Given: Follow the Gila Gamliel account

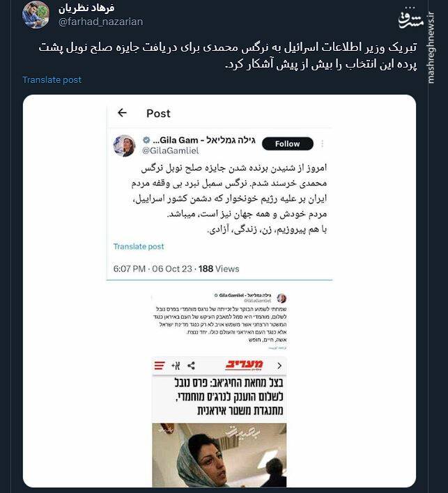Looking at the screenshot, I should pos(288,143).
